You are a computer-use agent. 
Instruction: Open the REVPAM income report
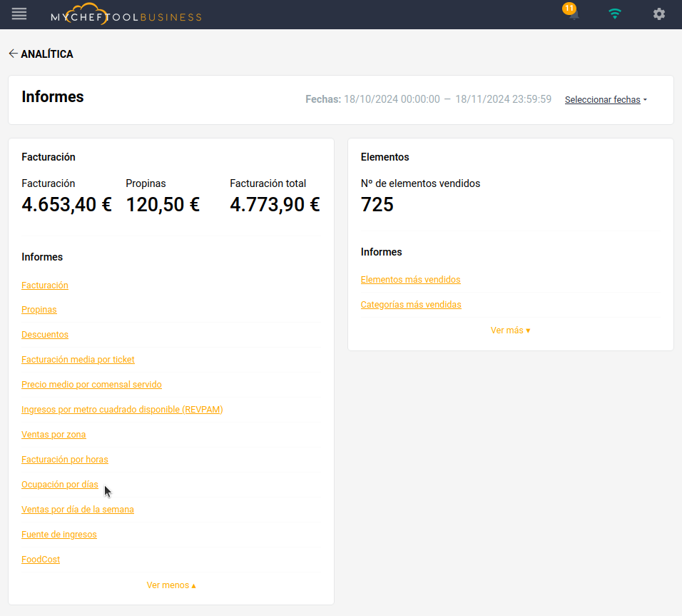click(x=122, y=410)
